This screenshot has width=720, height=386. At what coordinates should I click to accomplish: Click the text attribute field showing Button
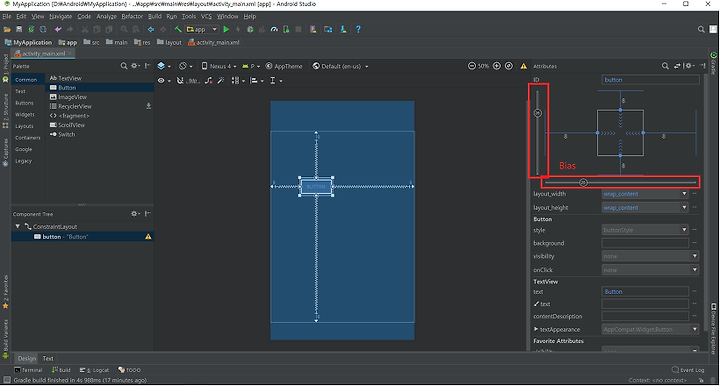[645, 291]
